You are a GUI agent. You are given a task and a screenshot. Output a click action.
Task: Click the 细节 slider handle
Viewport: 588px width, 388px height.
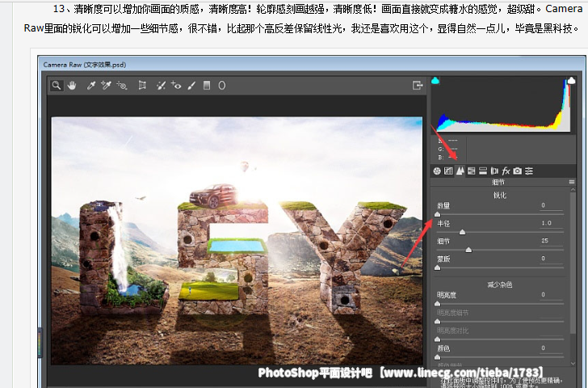[468, 250]
